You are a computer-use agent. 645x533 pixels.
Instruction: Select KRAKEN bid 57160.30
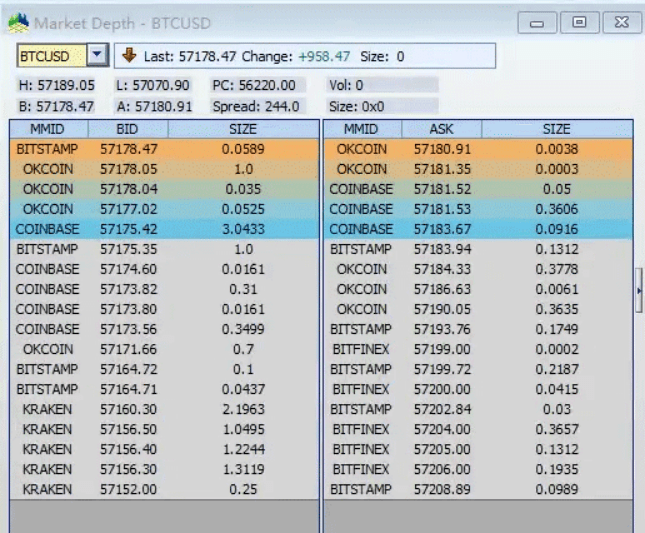click(164, 409)
